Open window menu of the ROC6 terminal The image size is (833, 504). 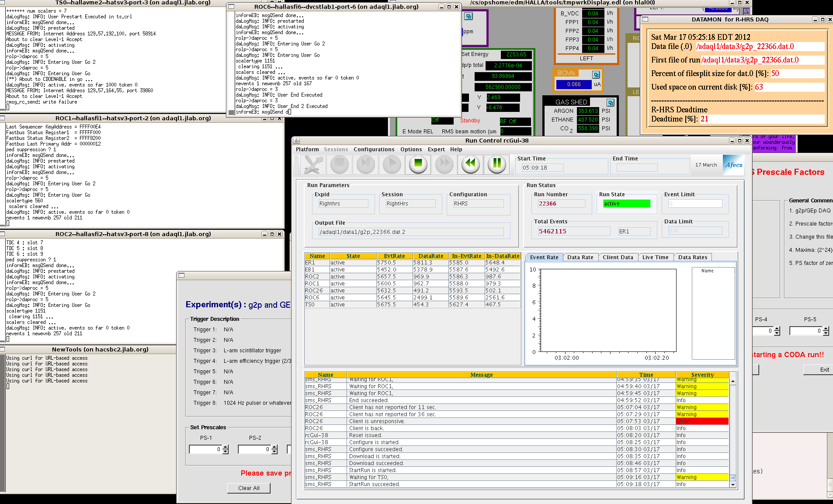point(231,7)
